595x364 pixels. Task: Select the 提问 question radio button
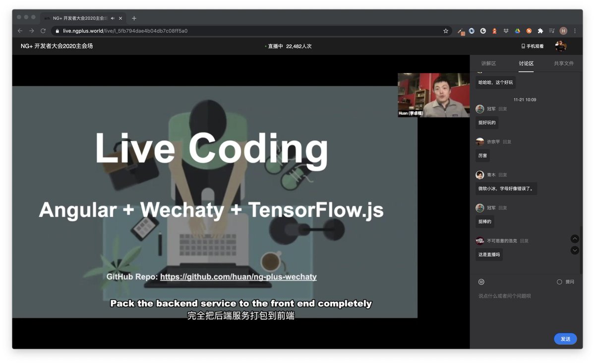(x=559, y=281)
